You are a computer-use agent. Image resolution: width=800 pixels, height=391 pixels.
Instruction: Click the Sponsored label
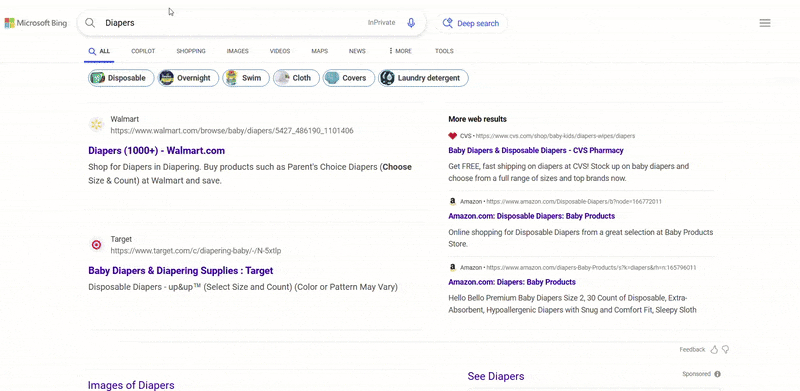[696, 374]
